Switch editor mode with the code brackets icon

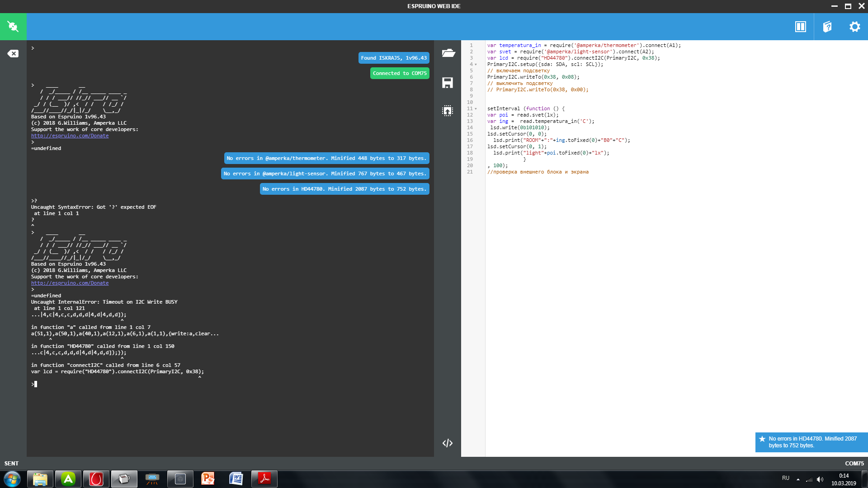[448, 443]
